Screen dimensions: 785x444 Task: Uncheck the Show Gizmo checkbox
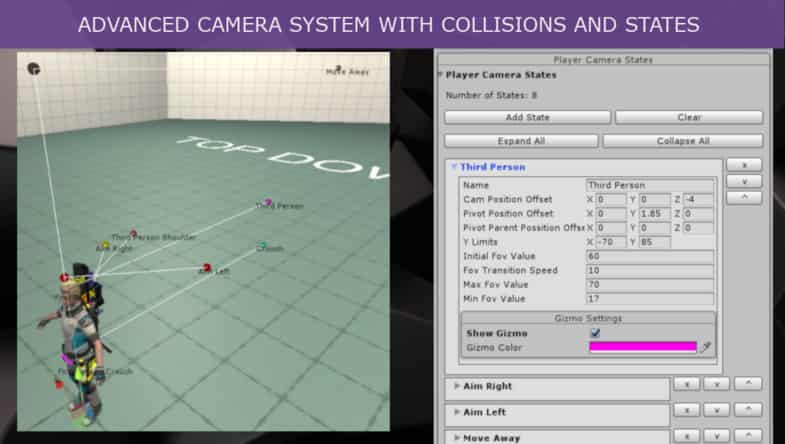point(595,332)
